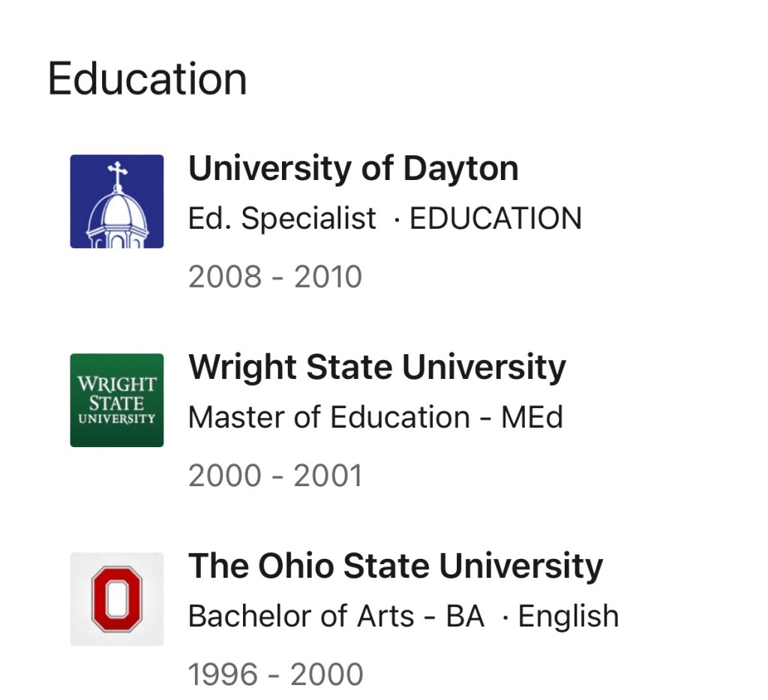
Task: Tap the 2010 end year
Action: tap(328, 278)
